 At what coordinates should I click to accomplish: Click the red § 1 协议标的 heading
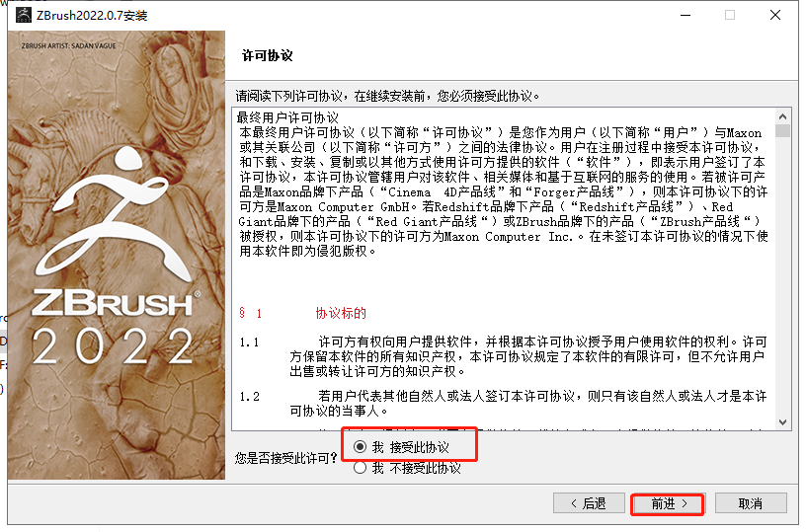click(x=302, y=313)
